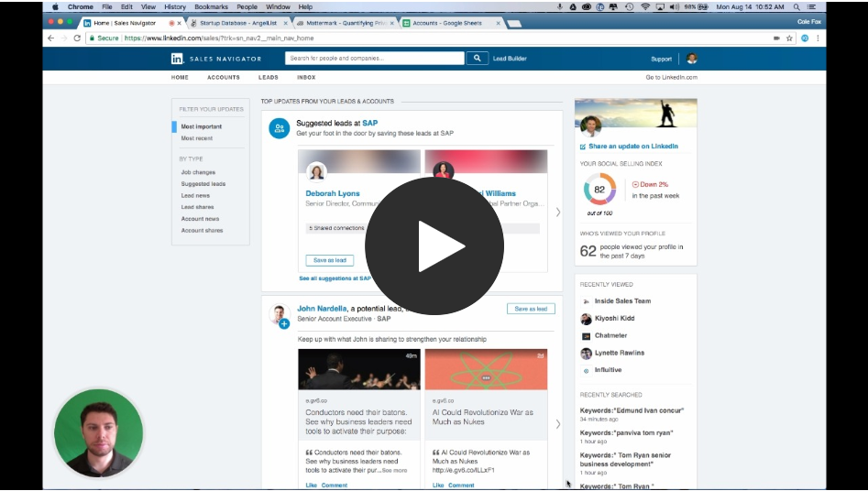868x491 pixels.
Task: Open the AI Could Revolutionize War article image
Action: (486, 369)
